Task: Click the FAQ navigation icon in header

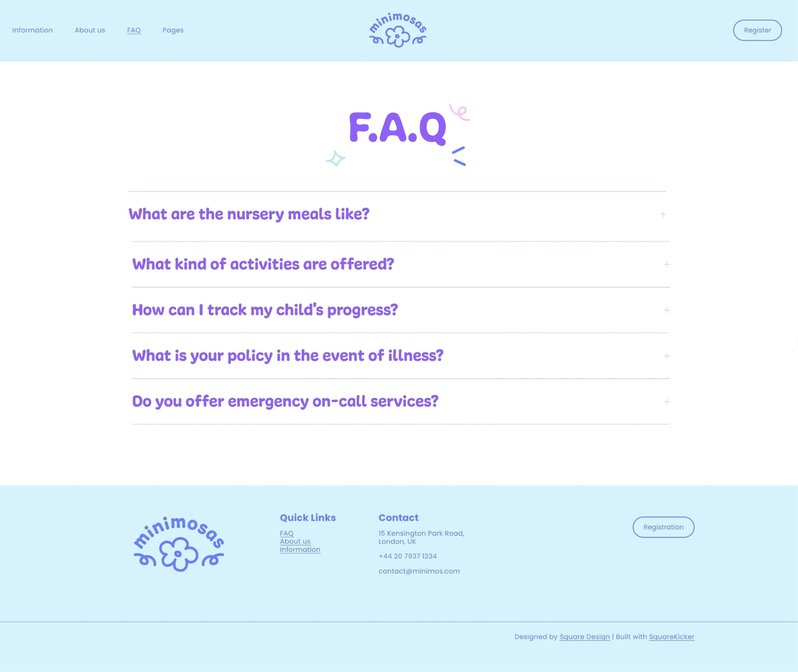Action: (x=134, y=30)
